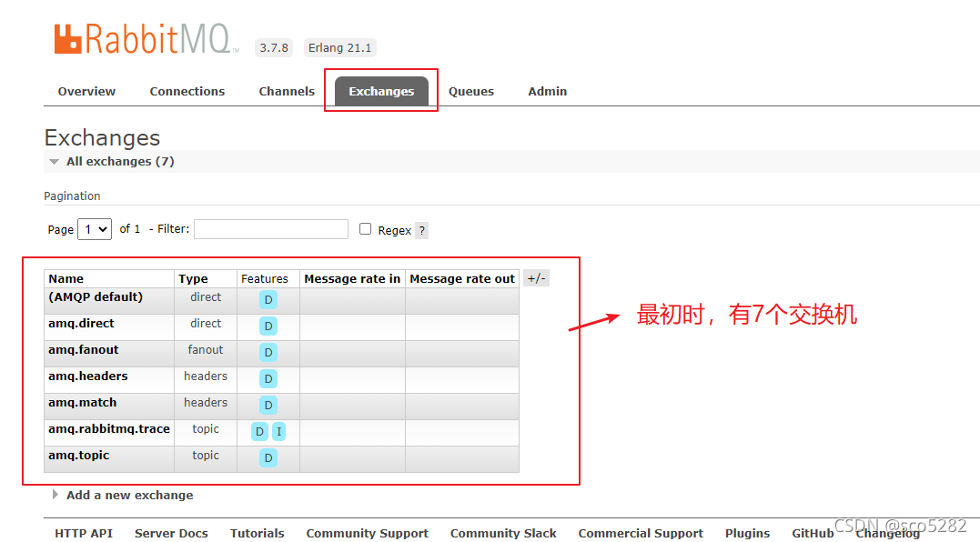Click D badge in amq.rabbitmq.trace row
This screenshot has width=980, height=542.
[259, 431]
